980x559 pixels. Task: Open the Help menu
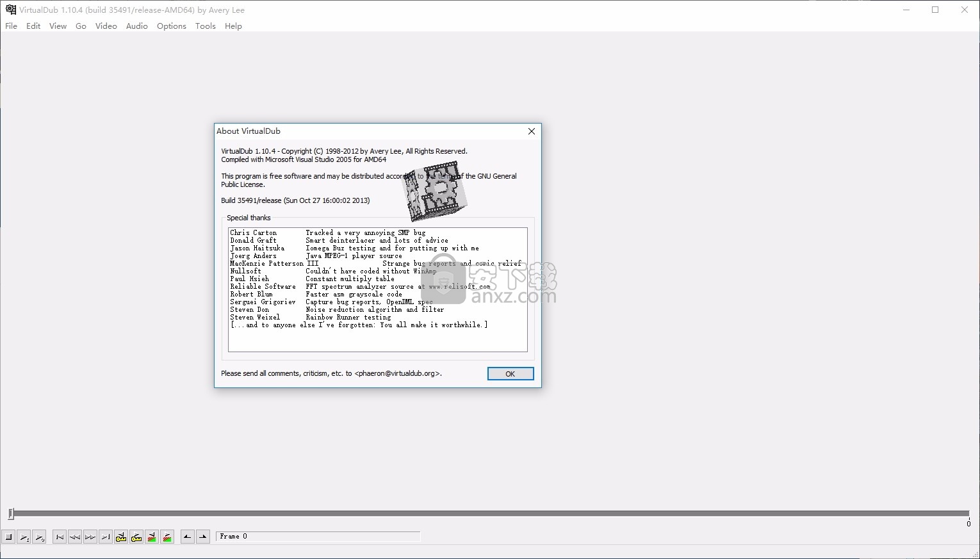click(x=234, y=26)
